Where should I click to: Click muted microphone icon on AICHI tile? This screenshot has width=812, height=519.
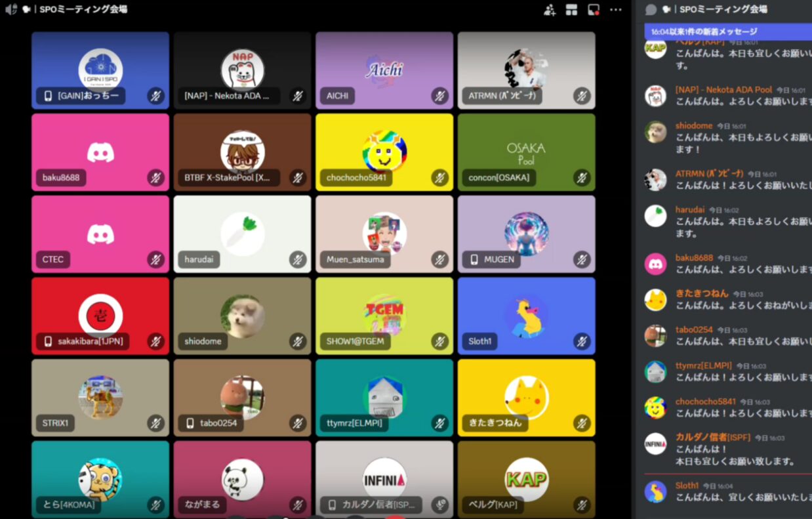click(439, 96)
